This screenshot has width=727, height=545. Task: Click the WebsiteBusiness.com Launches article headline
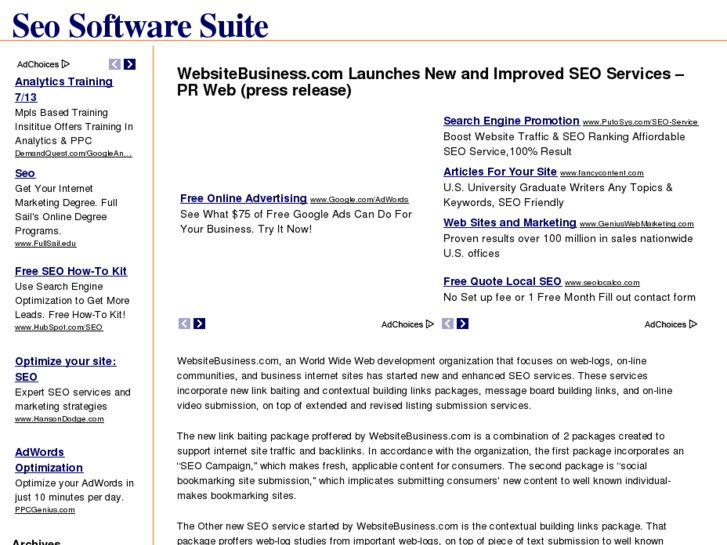tap(430, 82)
